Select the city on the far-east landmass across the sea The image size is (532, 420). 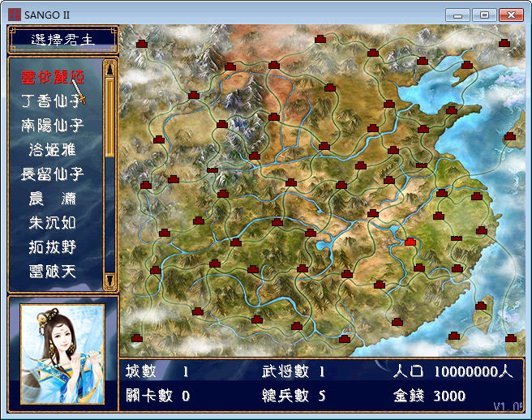coord(509,136)
